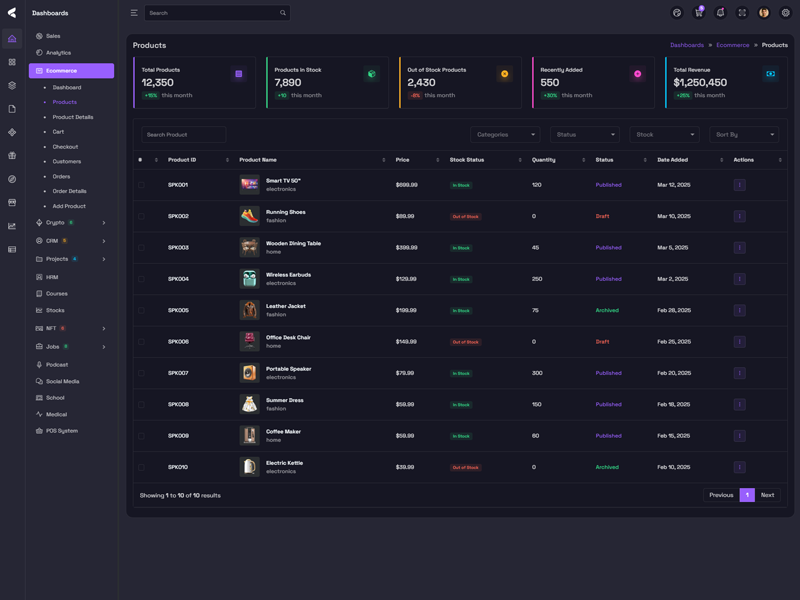Screen dimensions: 800x600
Task: Toggle fullscreen mode icon
Action: (x=742, y=13)
